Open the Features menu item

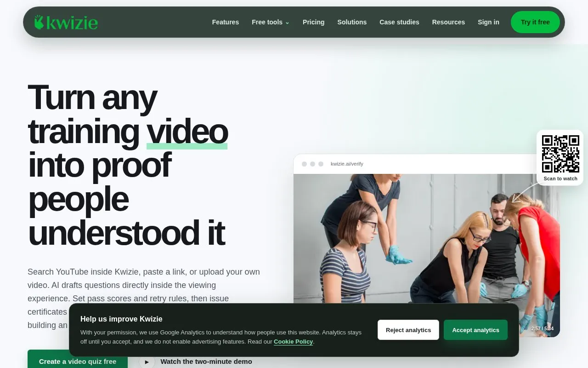click(225, 22)
